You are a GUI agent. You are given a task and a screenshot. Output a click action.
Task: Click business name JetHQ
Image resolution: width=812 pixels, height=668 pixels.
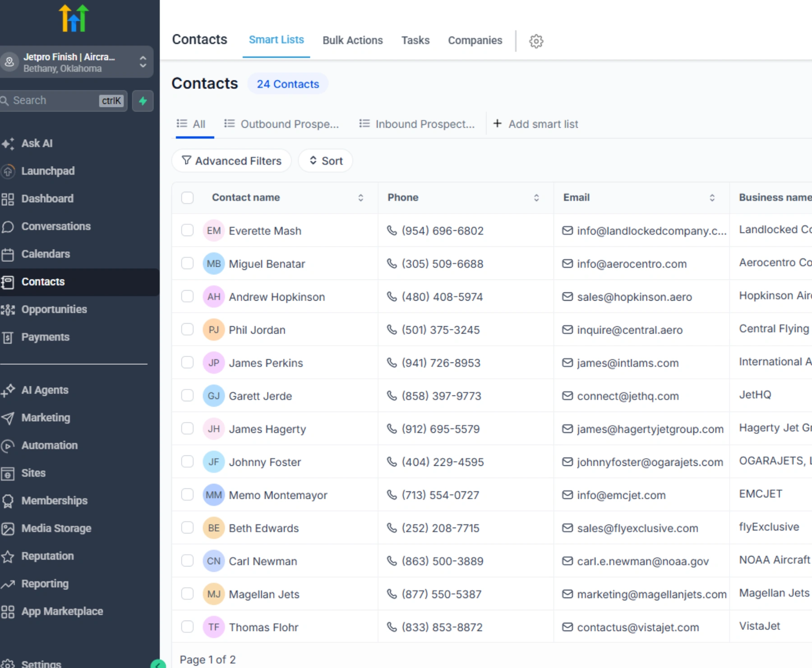pyautogui.click(x=755, y=395)
